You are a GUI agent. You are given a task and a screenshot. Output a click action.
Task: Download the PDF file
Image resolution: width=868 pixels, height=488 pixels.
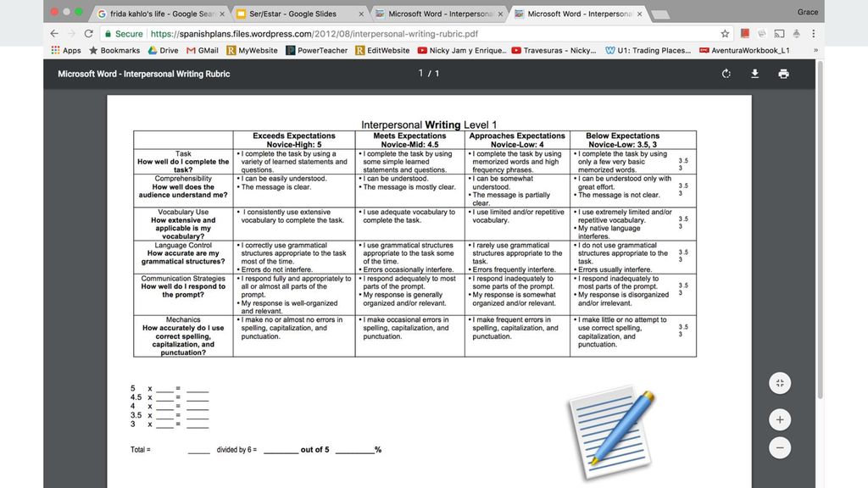tap(754, 74)
